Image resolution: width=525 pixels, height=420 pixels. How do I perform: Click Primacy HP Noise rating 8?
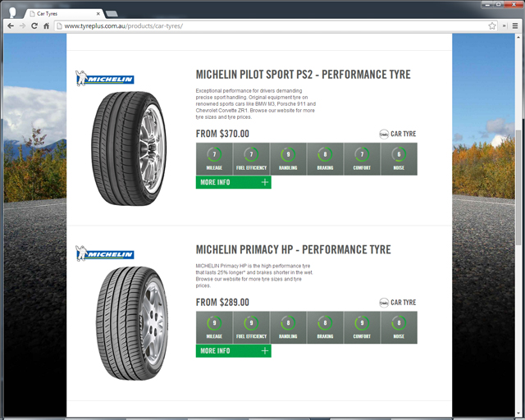point(399,327)
